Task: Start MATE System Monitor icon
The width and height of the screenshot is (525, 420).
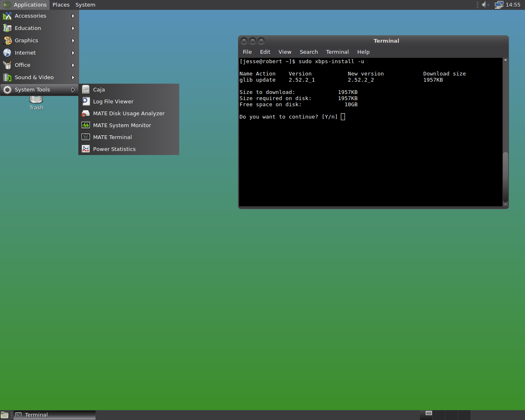Action: click(x=86, y=125)
